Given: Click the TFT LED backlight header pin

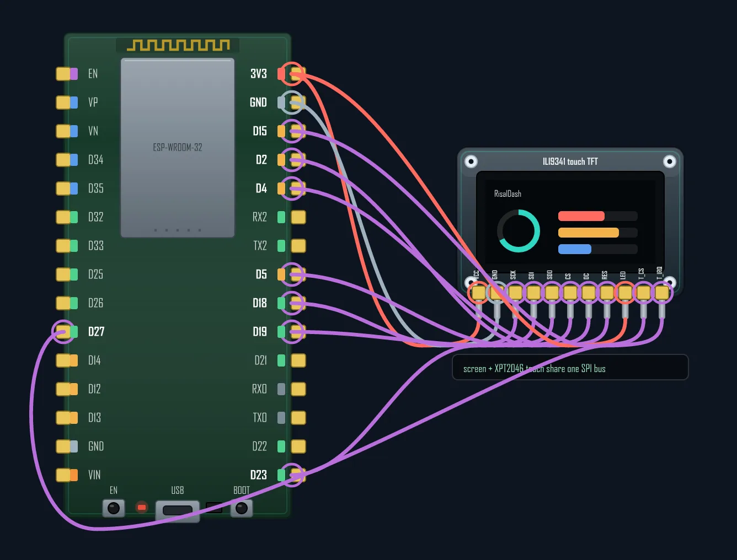Looking at the screenshot, I should point(625,293).
